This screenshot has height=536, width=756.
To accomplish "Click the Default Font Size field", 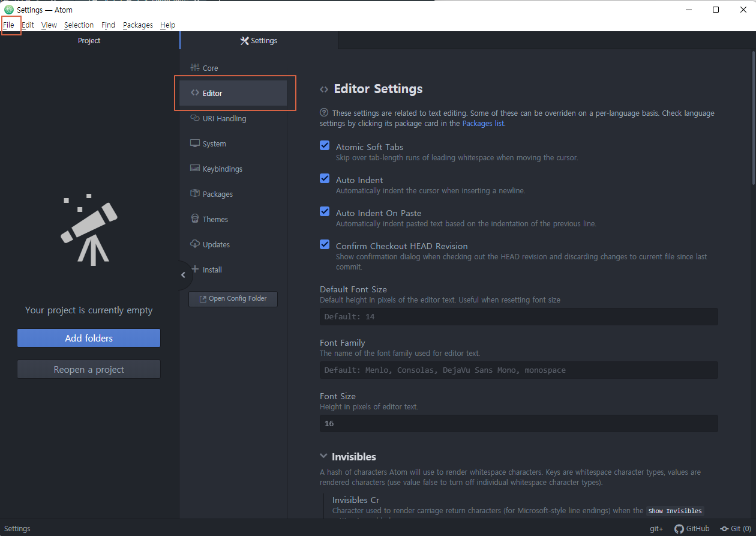I will pyautogui.click(x=518, y=316).
